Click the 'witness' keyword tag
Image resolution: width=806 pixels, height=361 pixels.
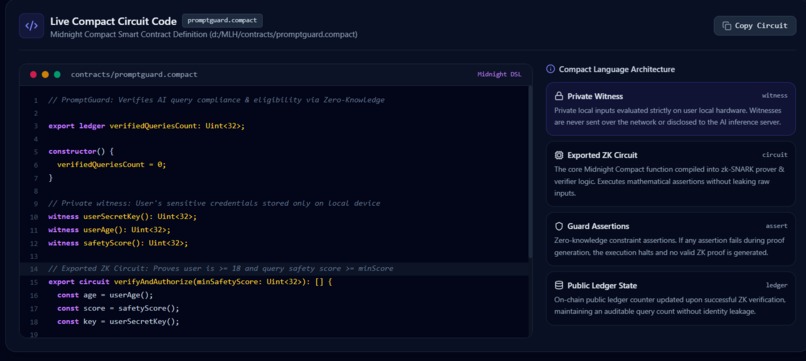point(774,96)
